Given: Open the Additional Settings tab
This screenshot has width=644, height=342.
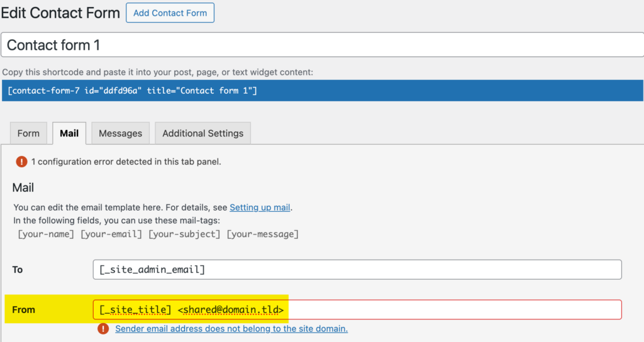Looking at the screenshot, I should (x=203, y=133).
